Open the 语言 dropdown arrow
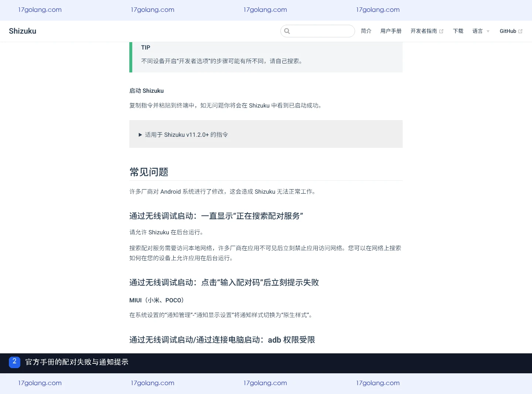The height and width of the screenshot is (394, 532). pos(488,31)
